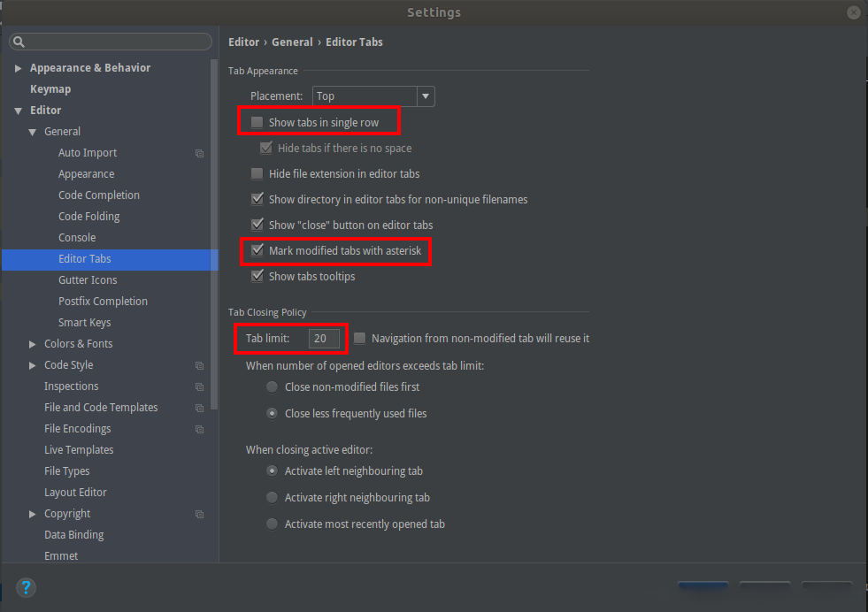Screen dimensions: 868x612
Task: Choose Activate left neighbouring tab
Action: 272,470
